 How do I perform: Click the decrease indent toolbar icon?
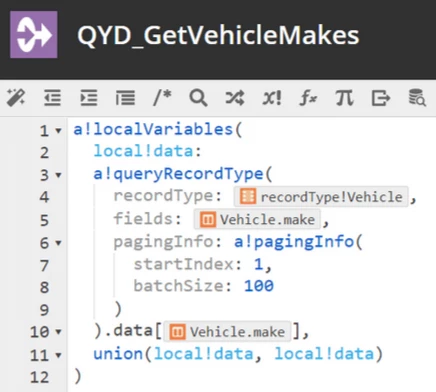coord(52,98)
